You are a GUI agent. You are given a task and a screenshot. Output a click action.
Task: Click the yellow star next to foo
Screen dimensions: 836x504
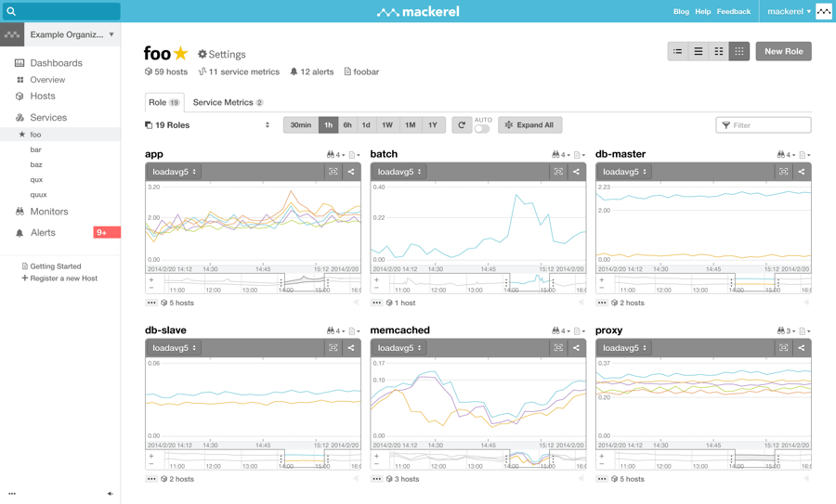pos(180,54)
